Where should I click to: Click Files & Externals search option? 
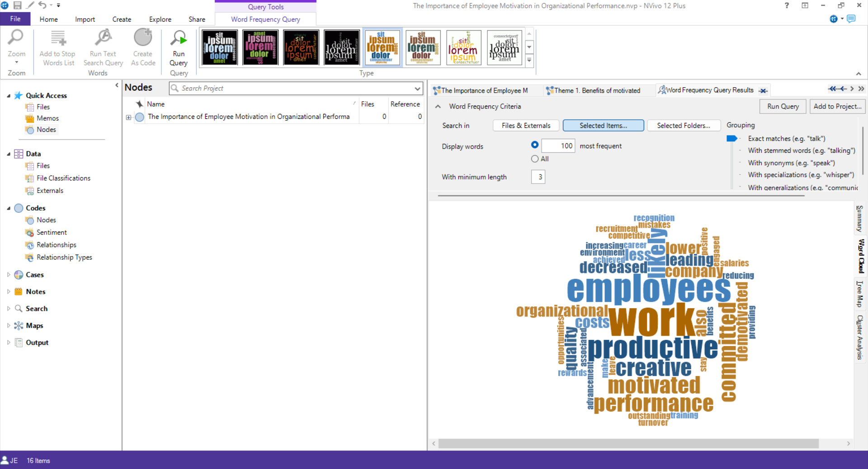[x=525, y=125]
